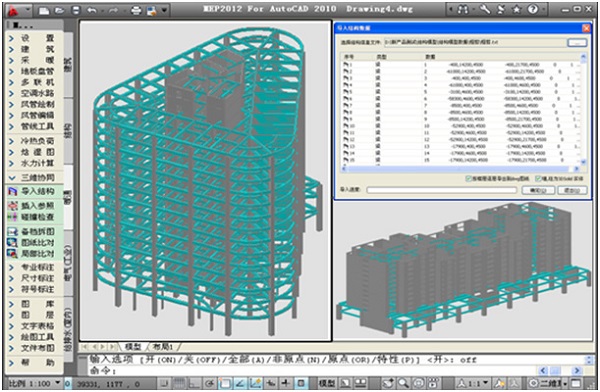Open the 比例 1:100 scale dropdown
Image resolution: width=600 pixels, height=392 pixels.
coord(34,383)
